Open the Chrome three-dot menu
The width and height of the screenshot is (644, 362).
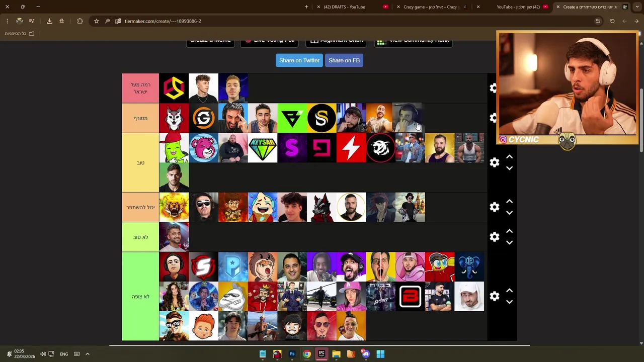(7, 21)
